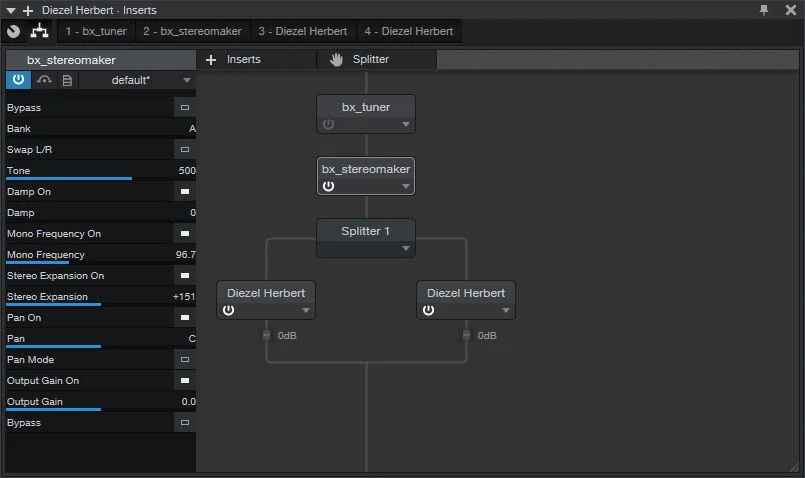Screen dimensions: 805x478
Task: Enable the bx_tuner node power icon
Action: (x=329, y=124)
